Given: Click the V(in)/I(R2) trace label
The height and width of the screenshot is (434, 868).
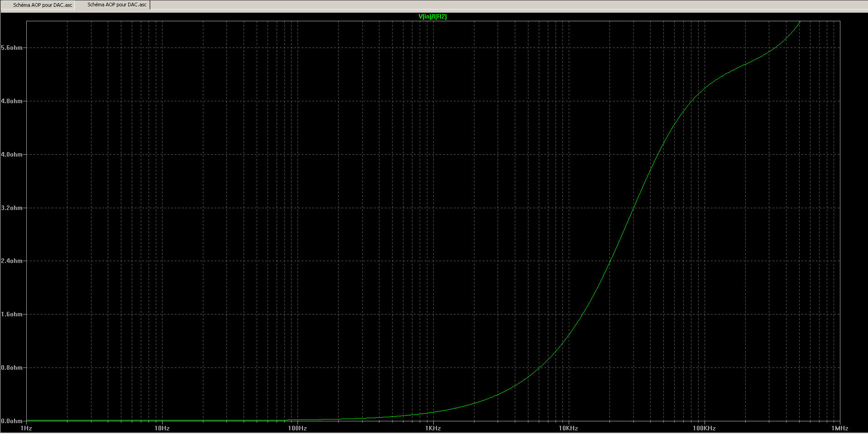Looking at the screenshot, I should (x=432, y=16).
